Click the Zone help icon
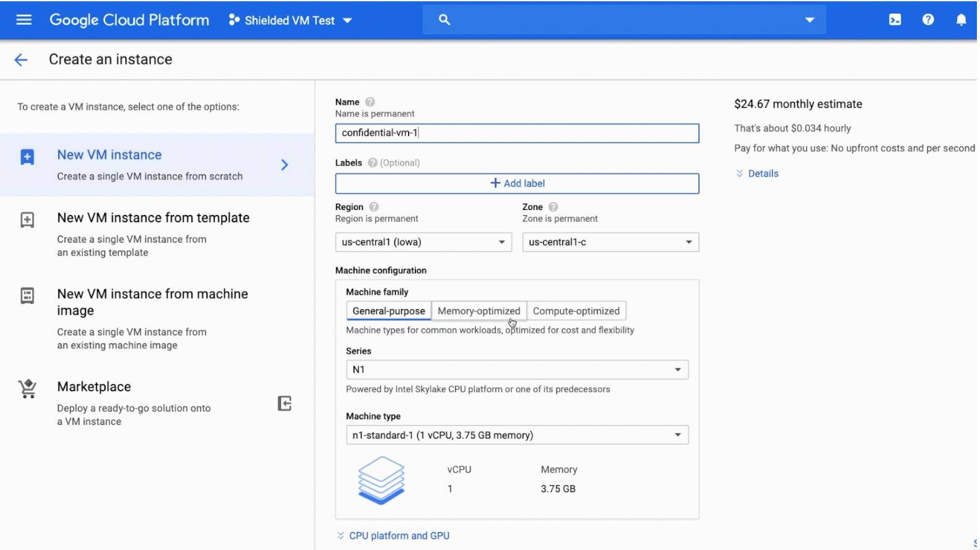The height and width of the screenshot is (550, 980). (x=553, y=207)
